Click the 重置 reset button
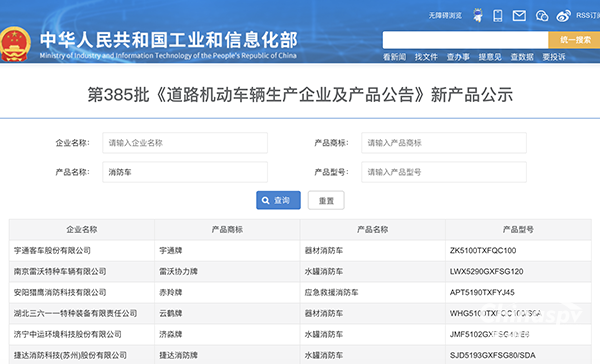The image size is (600, 364). click(326, 200)
